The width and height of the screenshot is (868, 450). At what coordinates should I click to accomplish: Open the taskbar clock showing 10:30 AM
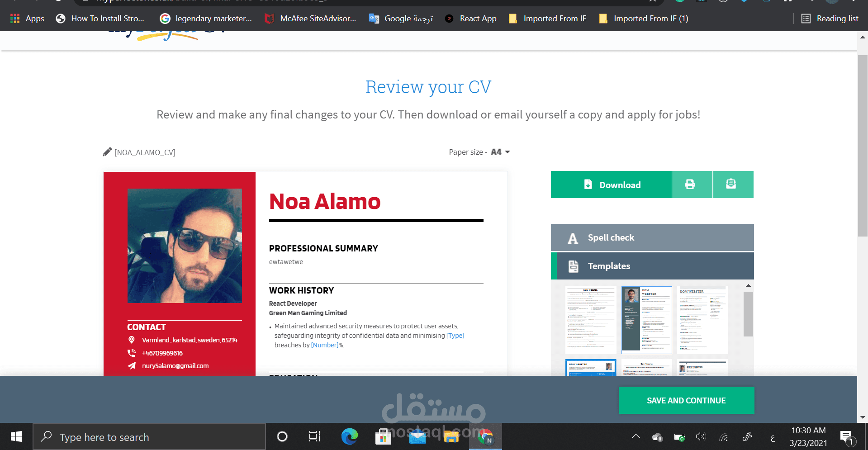tap(809, 437)
